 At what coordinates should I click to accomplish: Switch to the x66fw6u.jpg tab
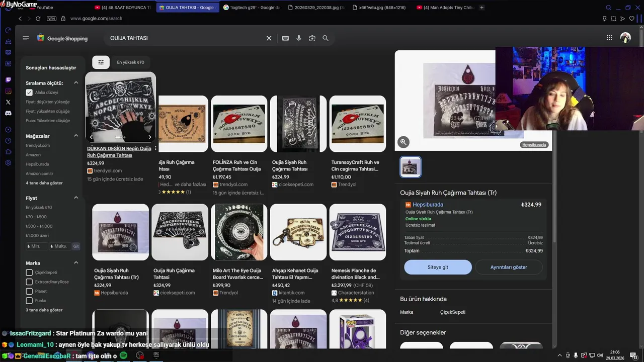(x=379, y=8)
